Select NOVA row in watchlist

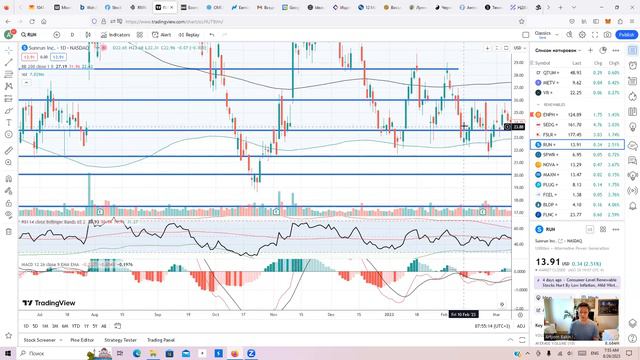pyautogui.click(x=578, y=164)
